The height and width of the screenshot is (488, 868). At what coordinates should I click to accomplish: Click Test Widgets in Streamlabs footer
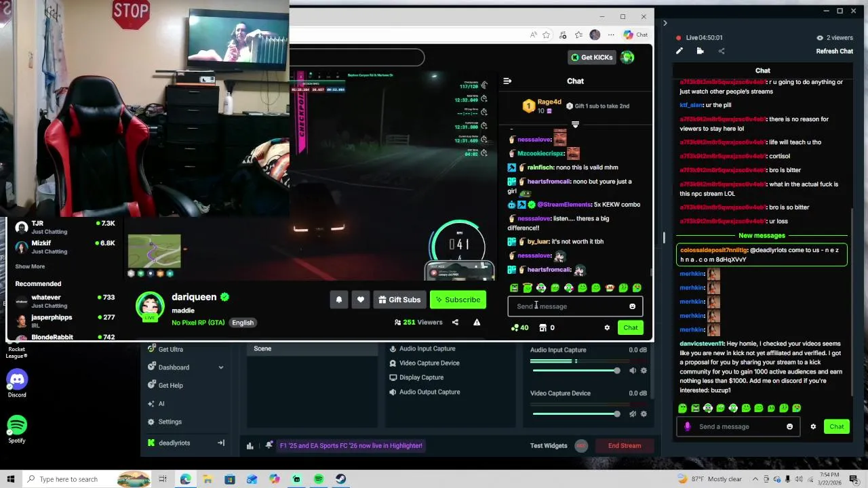[x=549, y=445]
